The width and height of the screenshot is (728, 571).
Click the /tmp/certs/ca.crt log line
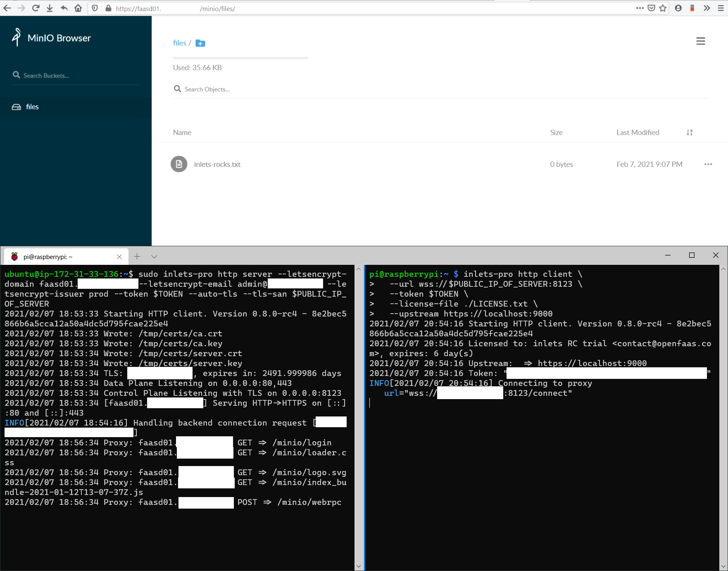point(114,334)
